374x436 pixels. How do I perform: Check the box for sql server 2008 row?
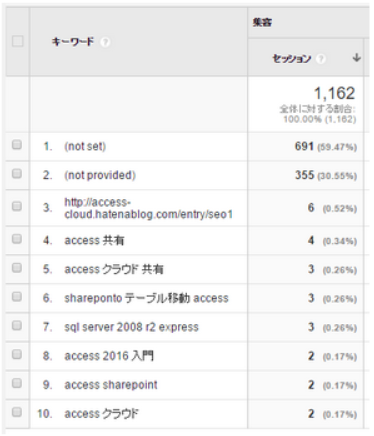coord(17,325)
